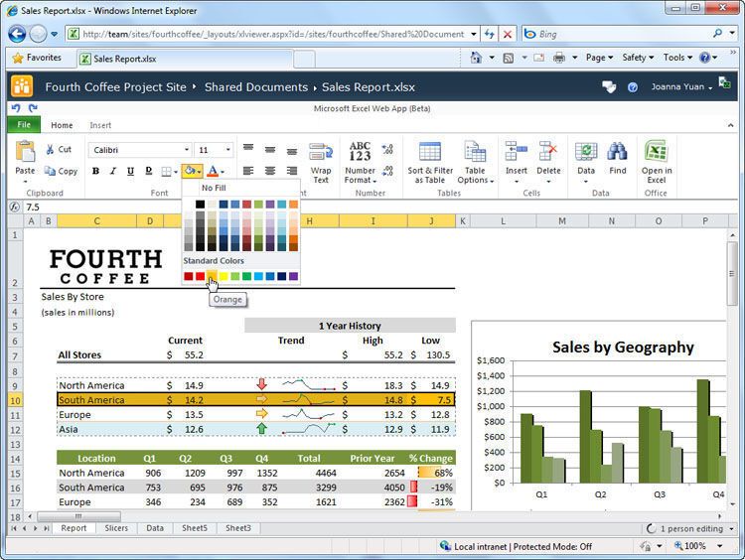745x560 pixels.
Task: Click the browser Print icon
Action: (x=559, y=58)
